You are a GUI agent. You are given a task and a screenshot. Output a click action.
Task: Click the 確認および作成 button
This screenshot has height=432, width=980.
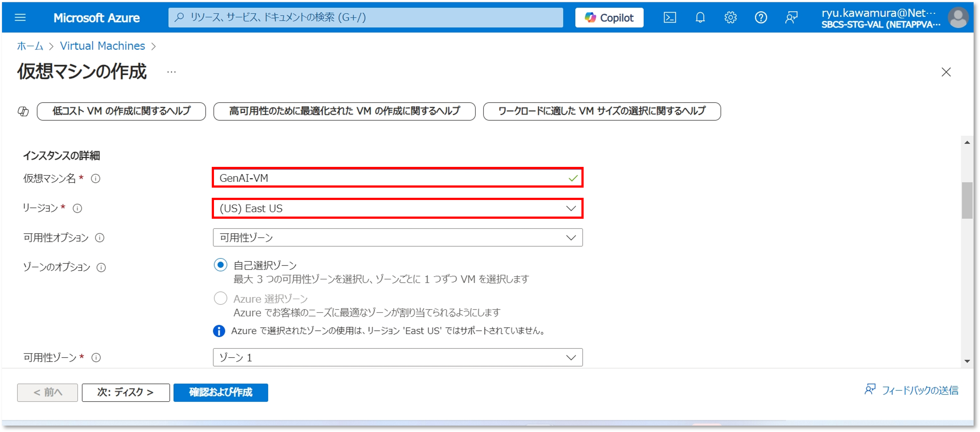(x=221, y=392)
